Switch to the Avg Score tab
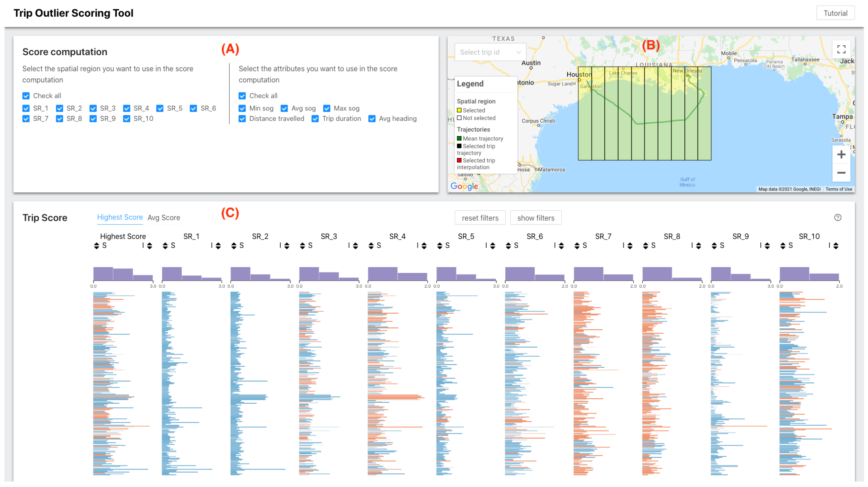Screen dimensions: 868x487 [x=164, y=218]
